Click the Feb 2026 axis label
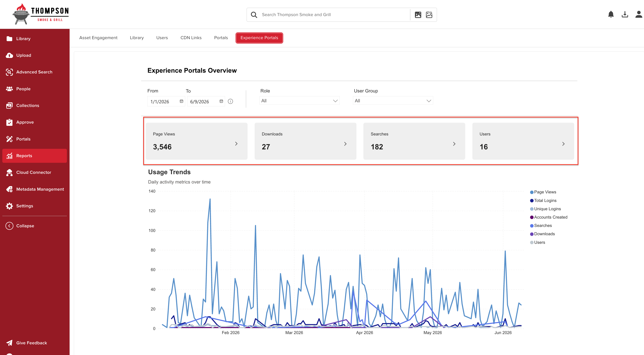Viewport: 644px width, 355px height. point(230,333)
